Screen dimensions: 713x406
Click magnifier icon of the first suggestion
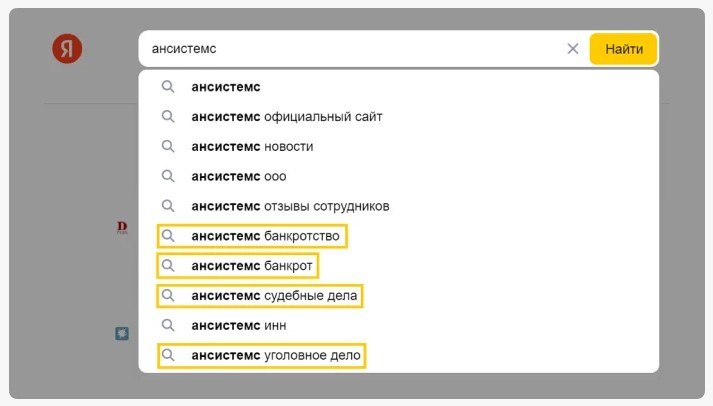coord(168,87)
